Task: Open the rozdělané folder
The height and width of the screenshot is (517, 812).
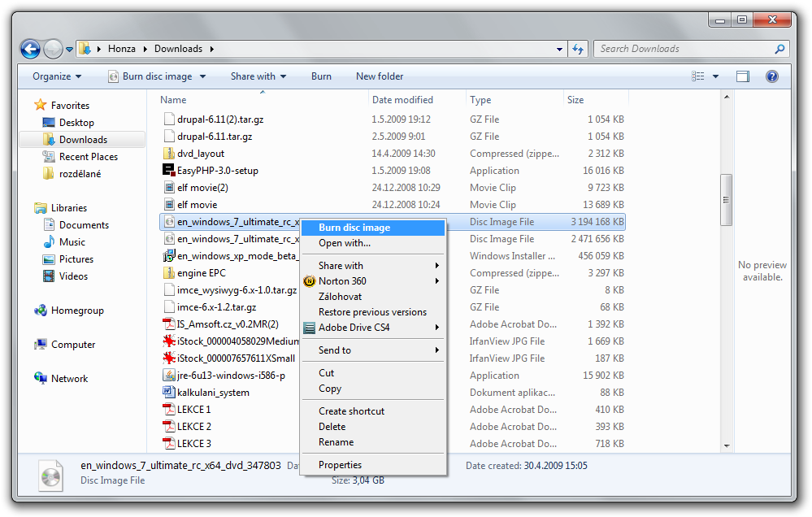Action: click(79, 173)
